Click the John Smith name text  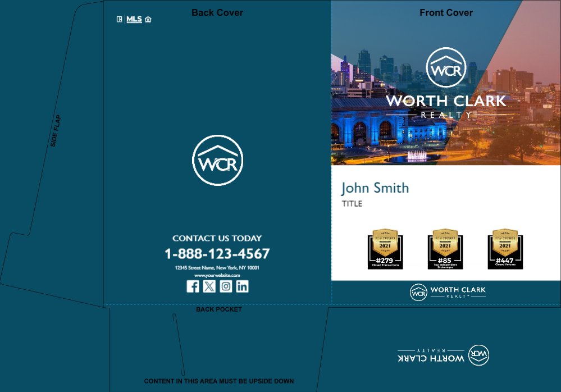(375, 188)
